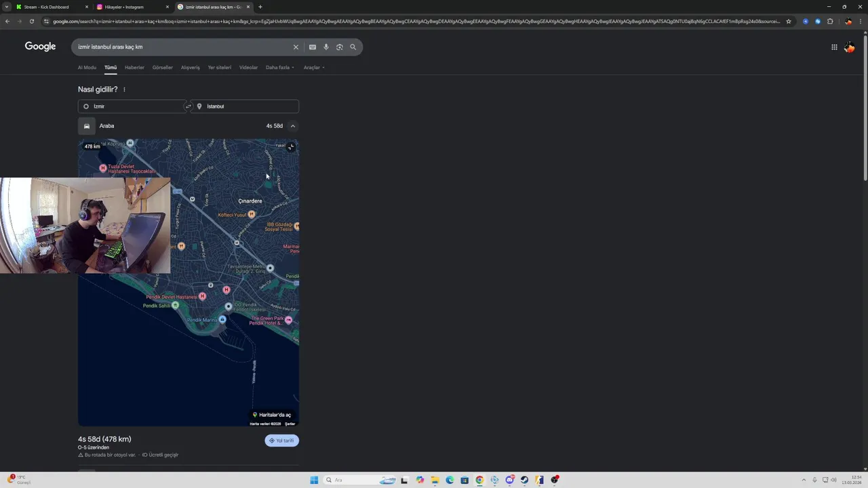Edit the İzmir origin field
Screen dimensions: 868x488
pyautogui.click(x=132, y=106)
